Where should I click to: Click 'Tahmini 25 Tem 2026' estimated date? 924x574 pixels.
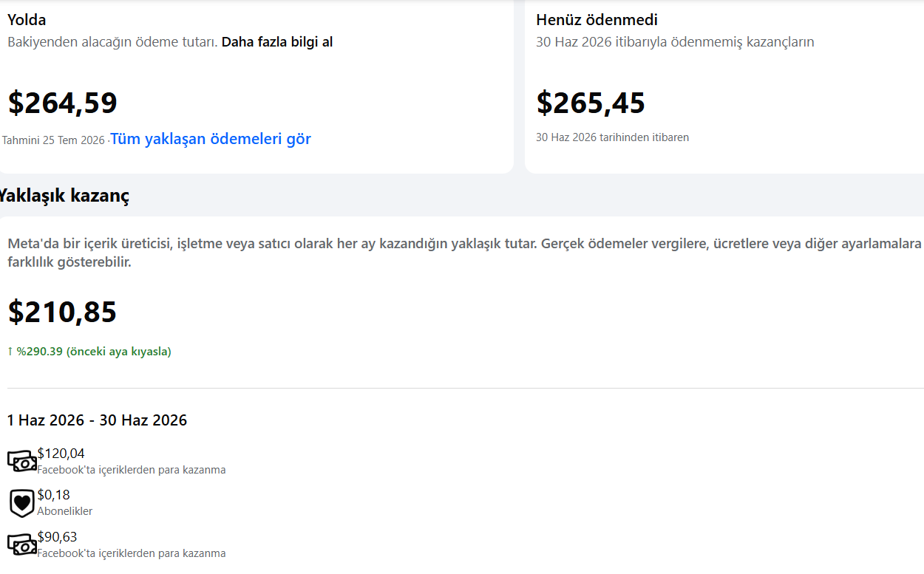[54, 140]
